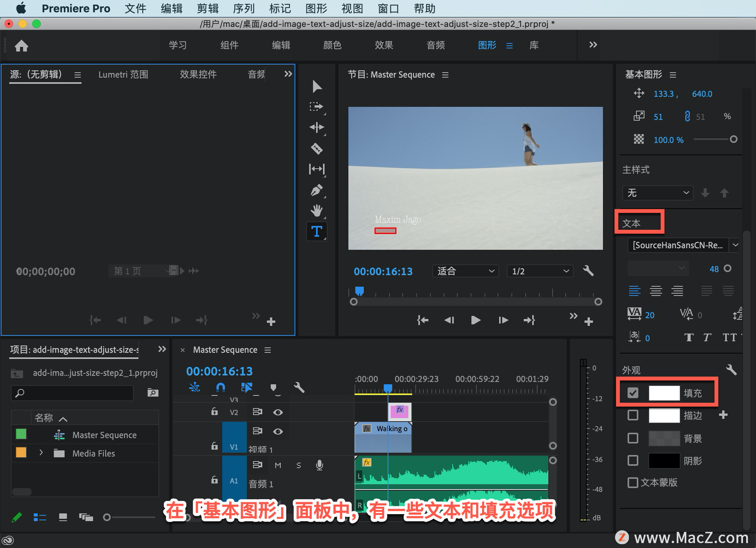Open the zoom level dropdown showing 适合
Screen dimensions: 756x548
pyautogui.click(x=465, y=271)
